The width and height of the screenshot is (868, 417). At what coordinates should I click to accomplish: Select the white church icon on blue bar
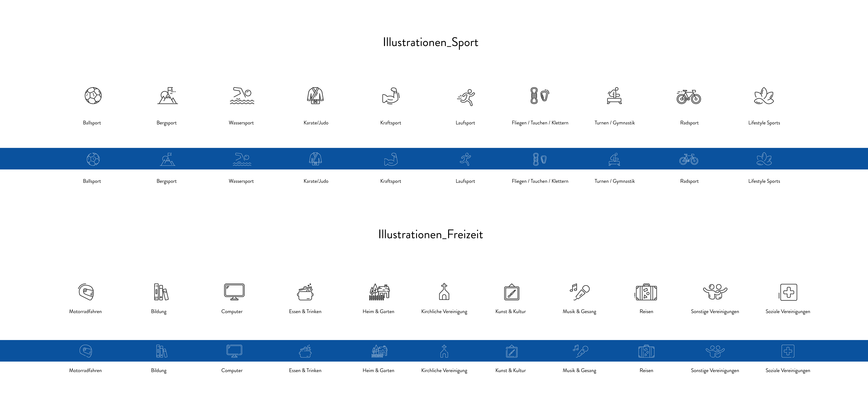(444, 351)
